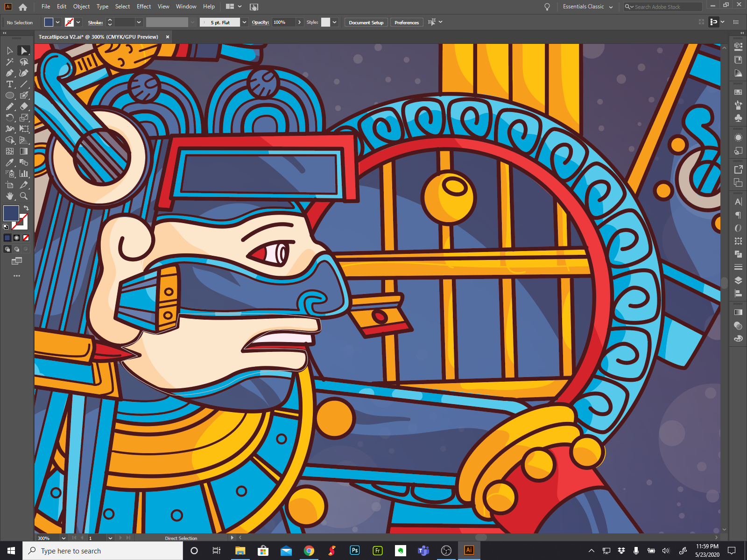The width and height of the screenshot is (747, 560).
Task: Select the Mesh tool
Action: point(10,151)
